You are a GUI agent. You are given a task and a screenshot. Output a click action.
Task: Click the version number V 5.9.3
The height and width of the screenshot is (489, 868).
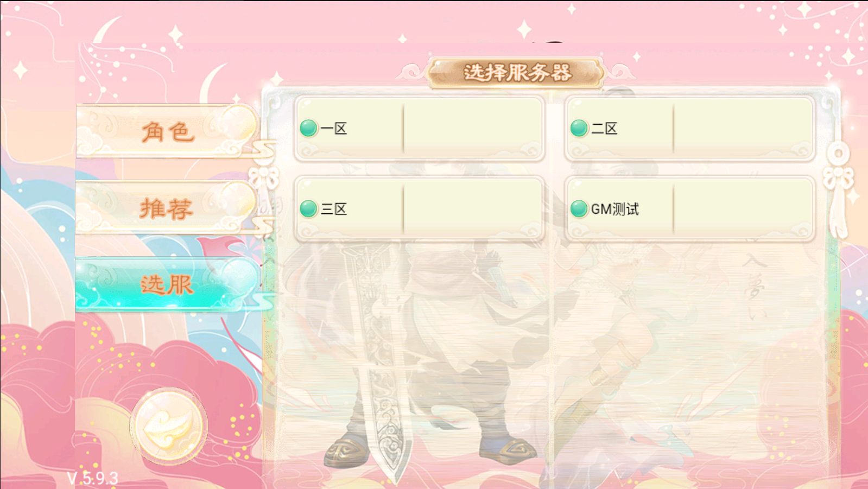[x=92, y=478]
